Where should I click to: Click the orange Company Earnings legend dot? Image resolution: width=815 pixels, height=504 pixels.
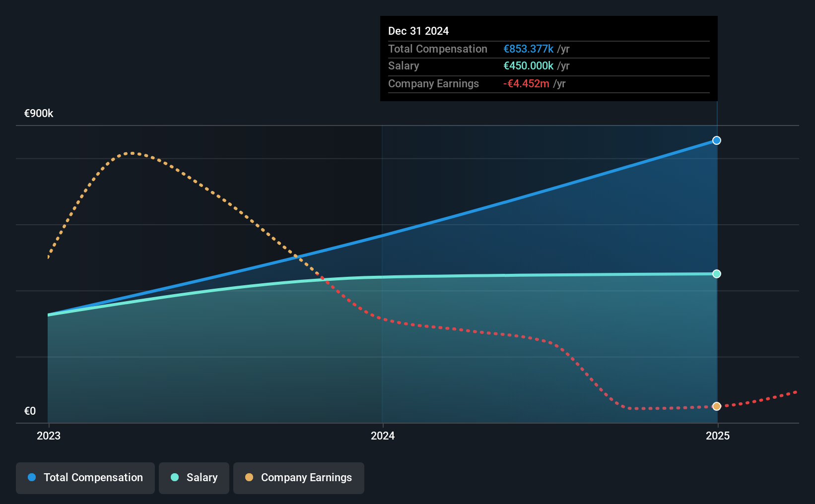pos(249,477)
